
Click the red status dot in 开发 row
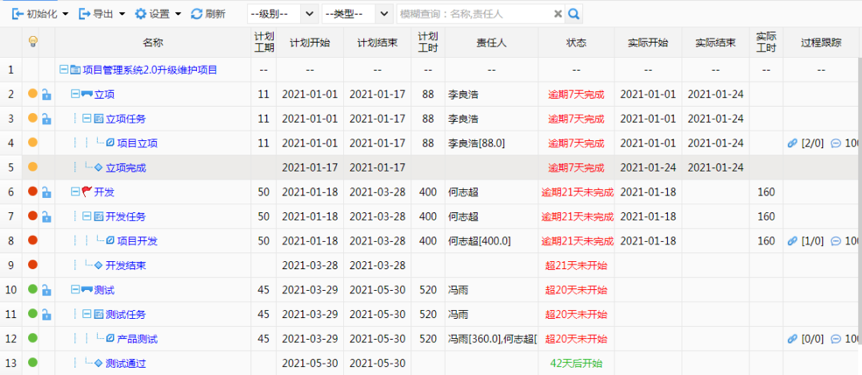pos(32,191)
